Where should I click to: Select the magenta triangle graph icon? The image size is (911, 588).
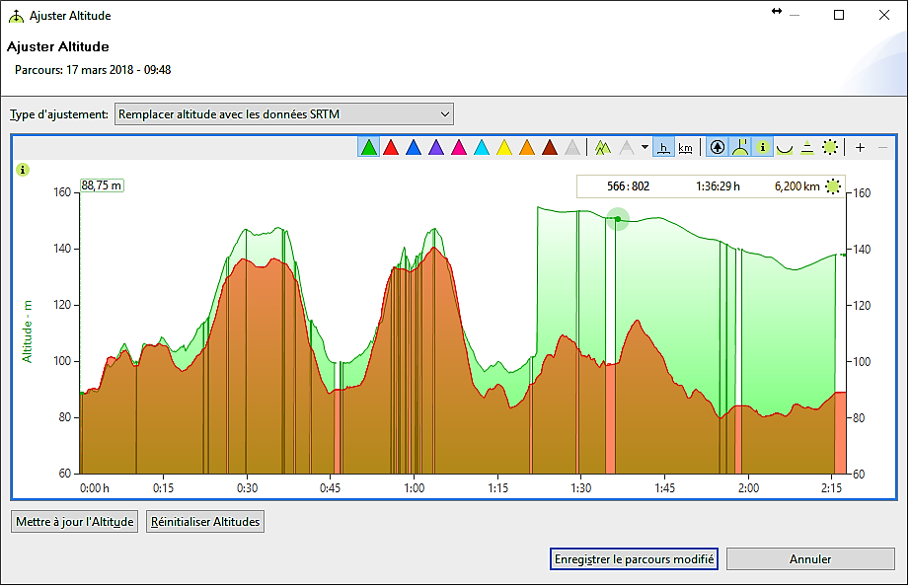click(459, 148)
